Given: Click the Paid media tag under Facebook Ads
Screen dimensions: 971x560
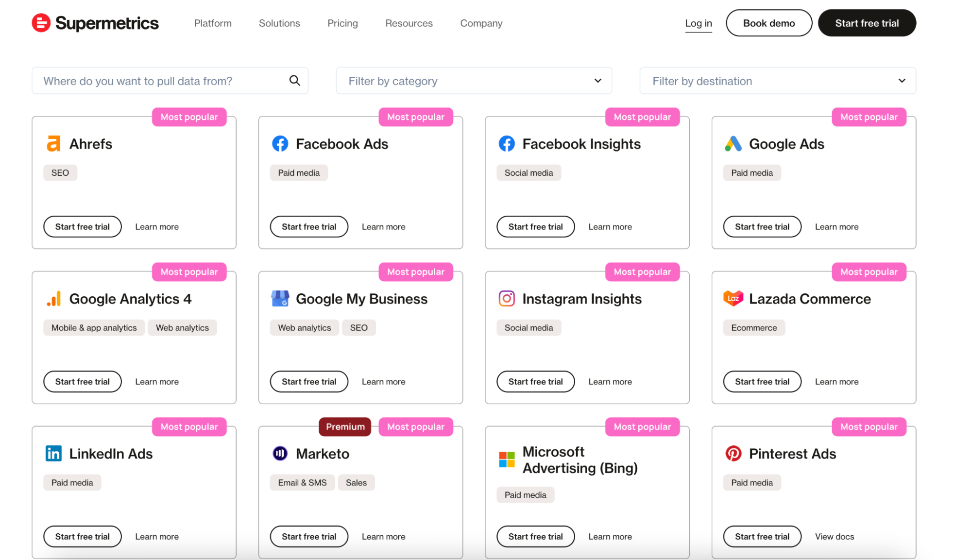Looking at the screenshot, I should [299, 172].
